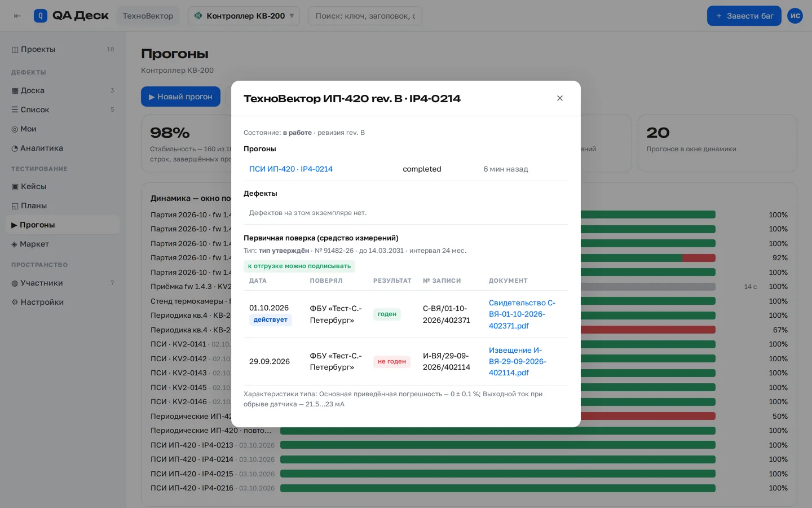The height and width of the screenshot is (508, 812).
Task: Open Доска in the sidebar
Action: [63, 90]
